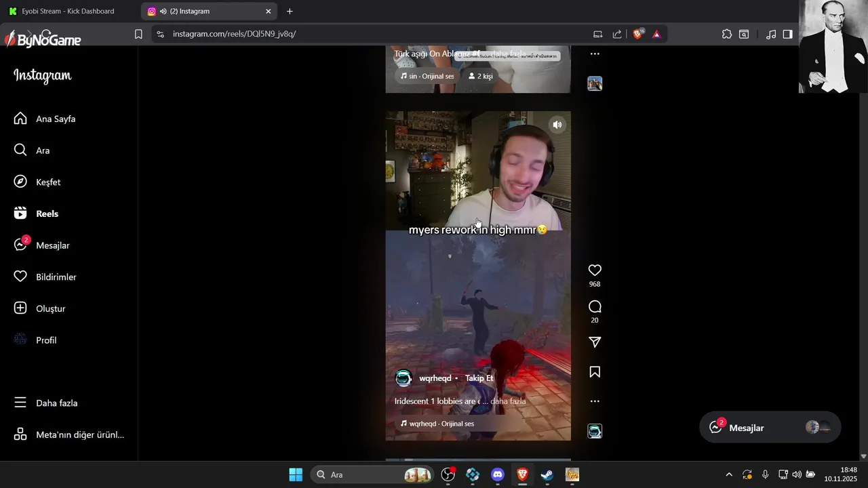Click the 2 kişi tagged people chip

[x=480, y=76]
